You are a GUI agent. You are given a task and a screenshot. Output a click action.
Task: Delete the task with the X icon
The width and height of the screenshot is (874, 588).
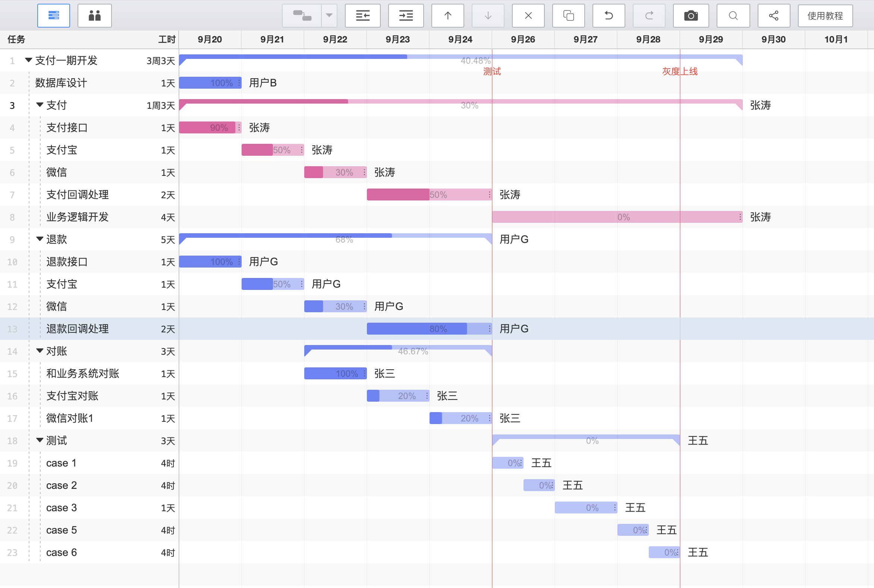click(528, 16)
